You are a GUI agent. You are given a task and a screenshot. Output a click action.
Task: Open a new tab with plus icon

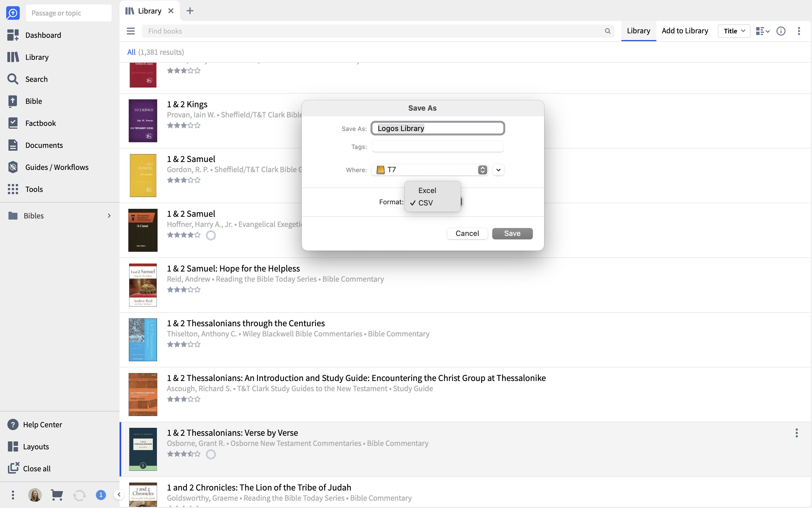(190, 11)
